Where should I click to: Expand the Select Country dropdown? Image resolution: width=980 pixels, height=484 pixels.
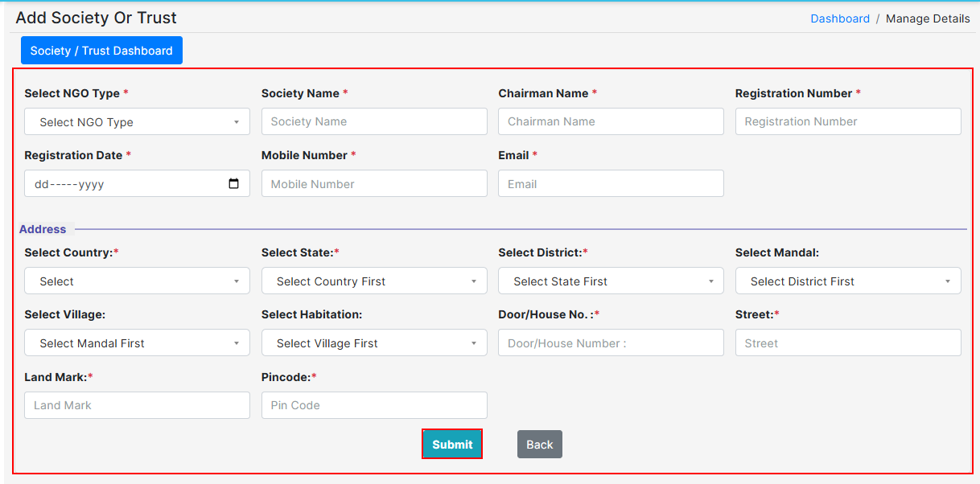[137, 281]
